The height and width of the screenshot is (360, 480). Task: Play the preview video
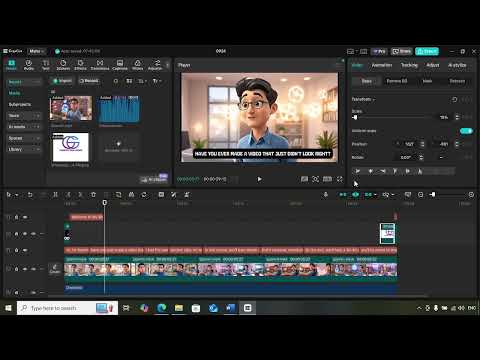tap(259, 179)
